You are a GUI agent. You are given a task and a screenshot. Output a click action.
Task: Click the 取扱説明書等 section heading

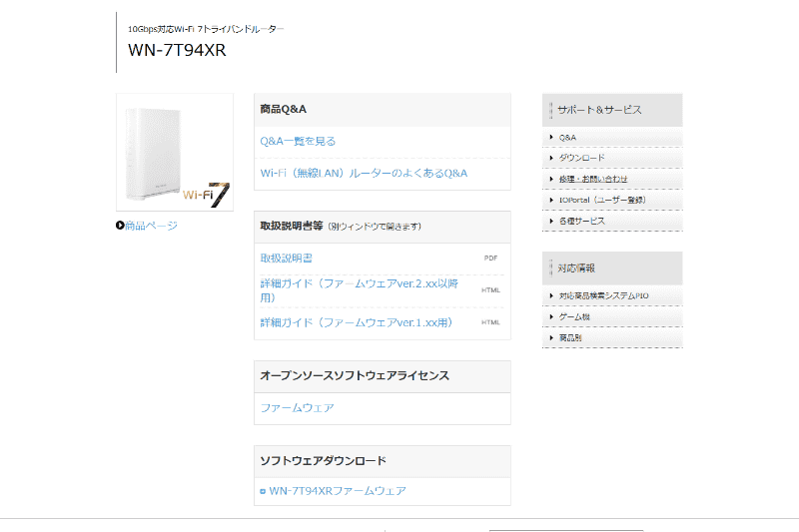pos(292,226)
